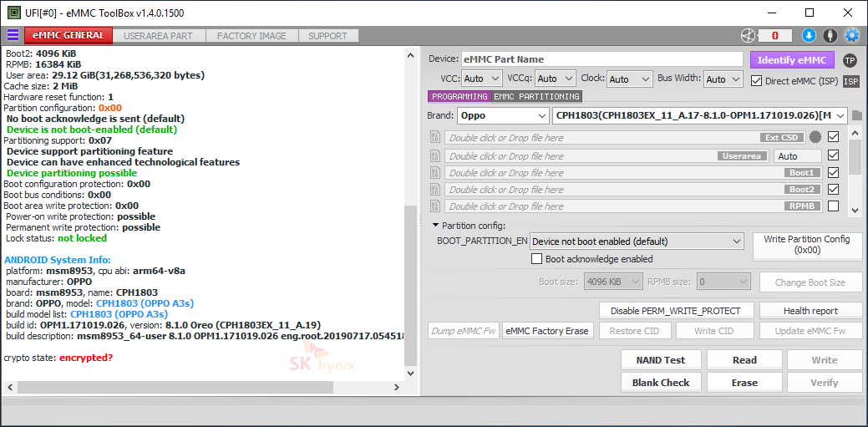Run the NAND Test
Screen dimensions: 868x427
coord(661,360)
